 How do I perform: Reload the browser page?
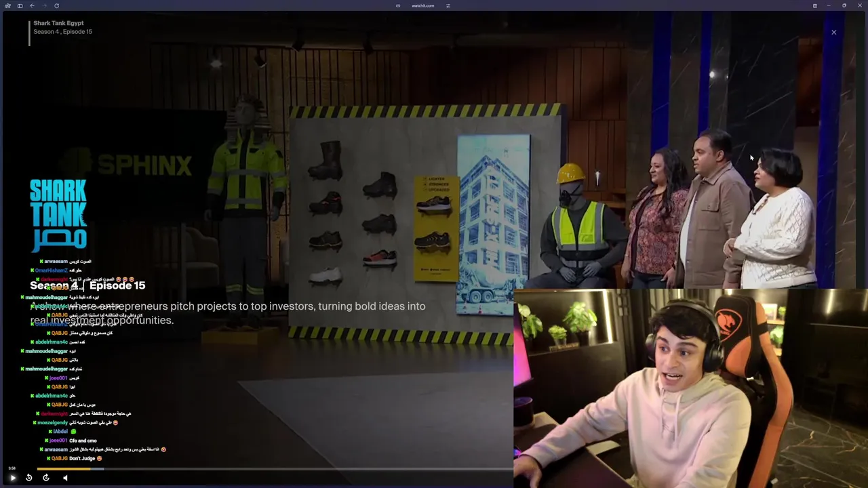click(x=56, y=5)
